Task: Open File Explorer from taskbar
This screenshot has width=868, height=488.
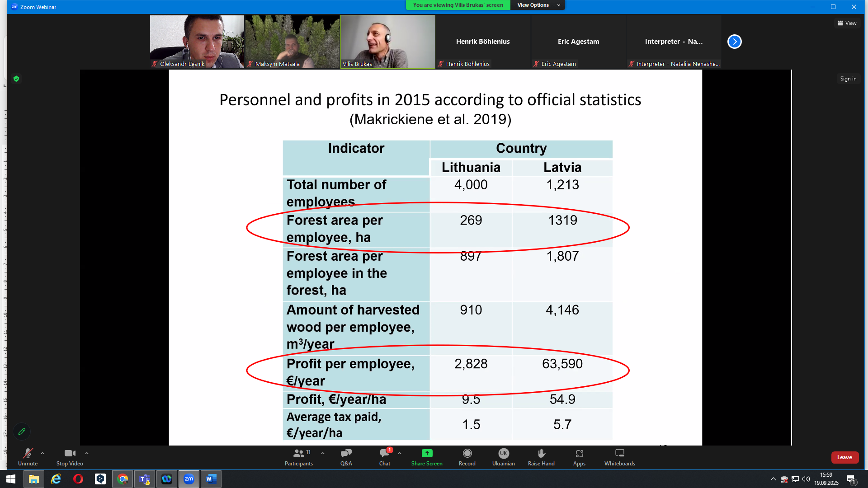Action: pyautogui.click(x=34, y=479)
